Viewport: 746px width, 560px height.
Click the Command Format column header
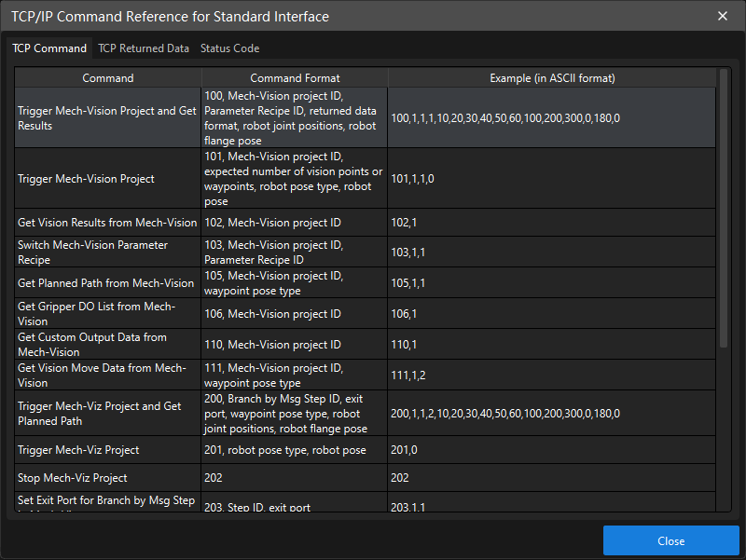[295, 78]
